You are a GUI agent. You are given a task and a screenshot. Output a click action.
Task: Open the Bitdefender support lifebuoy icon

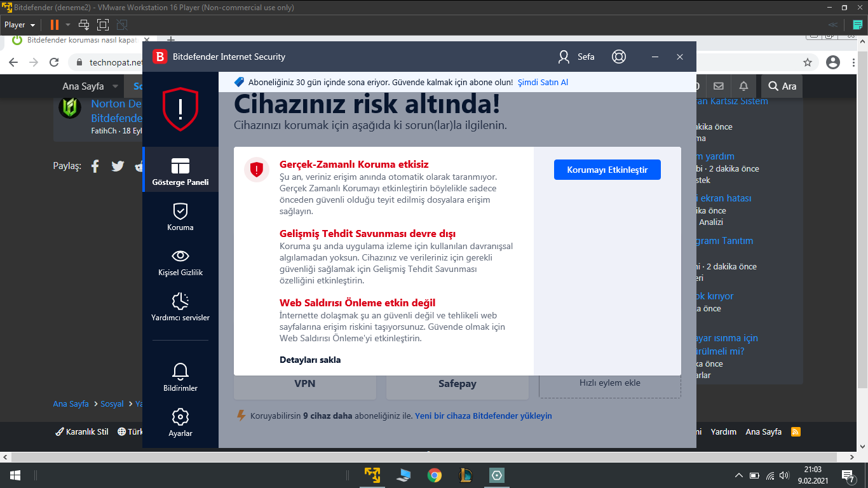pyautogui.click(x=619, y=57)
